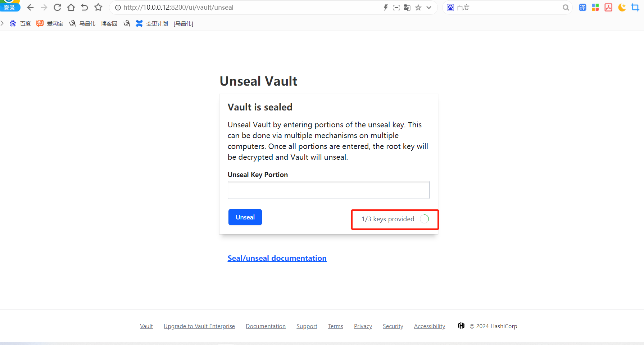Go to the browser home page
644x345 pixels.
(x=71, y=8)
